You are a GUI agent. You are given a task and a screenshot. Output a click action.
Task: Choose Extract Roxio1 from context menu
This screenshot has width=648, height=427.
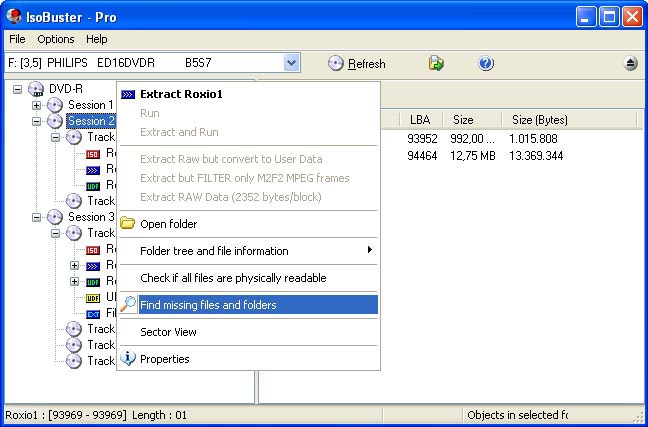pos(248,94)
